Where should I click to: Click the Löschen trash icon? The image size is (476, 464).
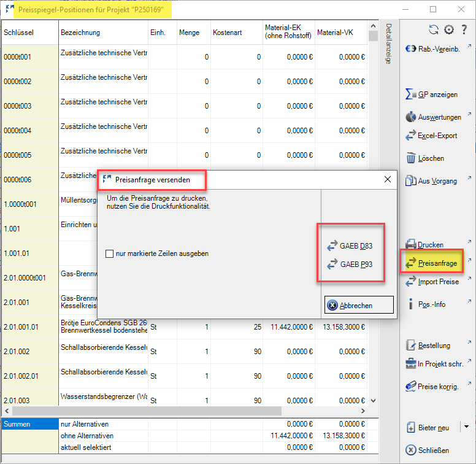[411, 158]
